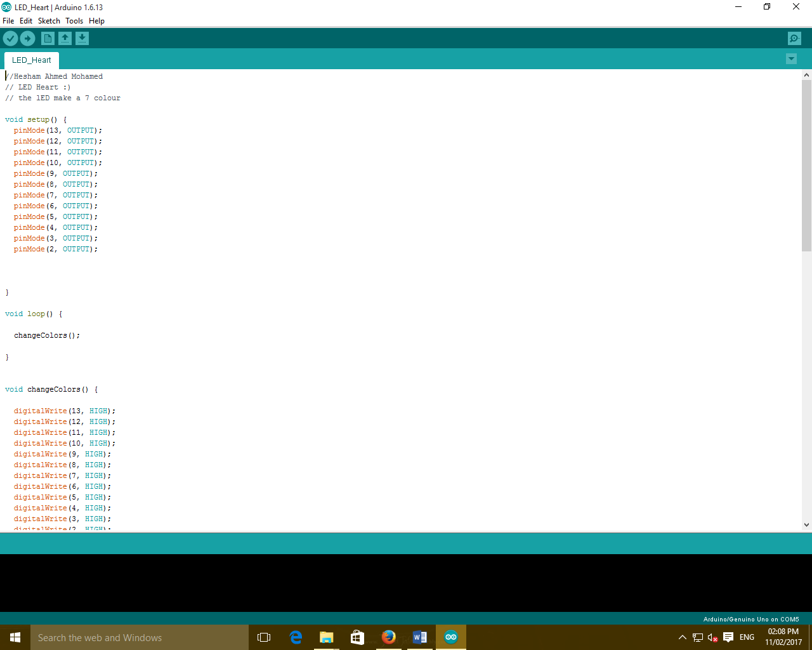This screenshot has height=650, width=812.
Task: Create a new sketch using the New icon
Action: pyautogui.click(x=48, y=39)
